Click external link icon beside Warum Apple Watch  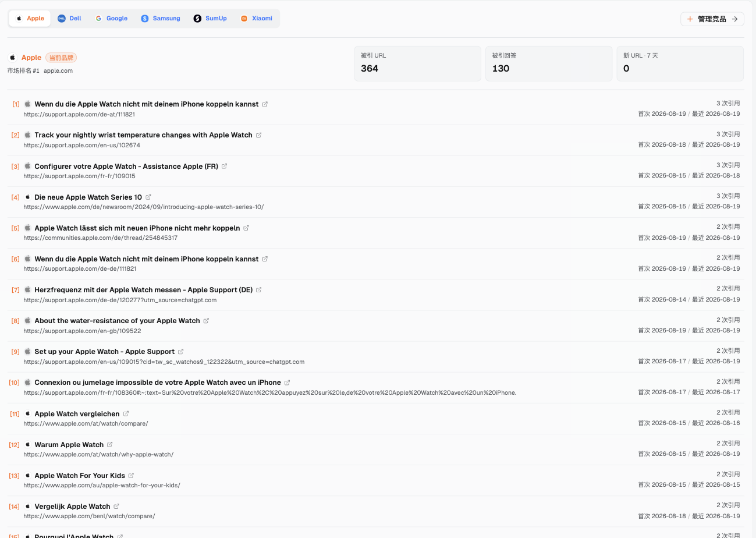click(x=110, y=445)
